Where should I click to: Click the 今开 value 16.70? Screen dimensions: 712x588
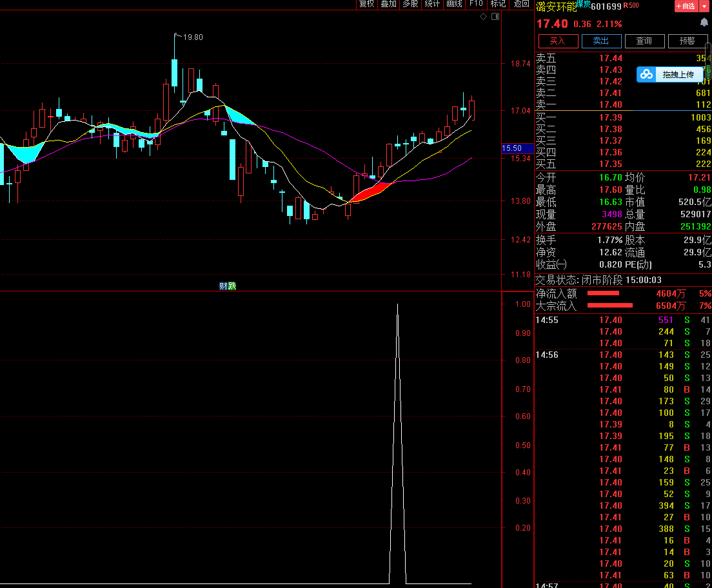tap(611, 177)
